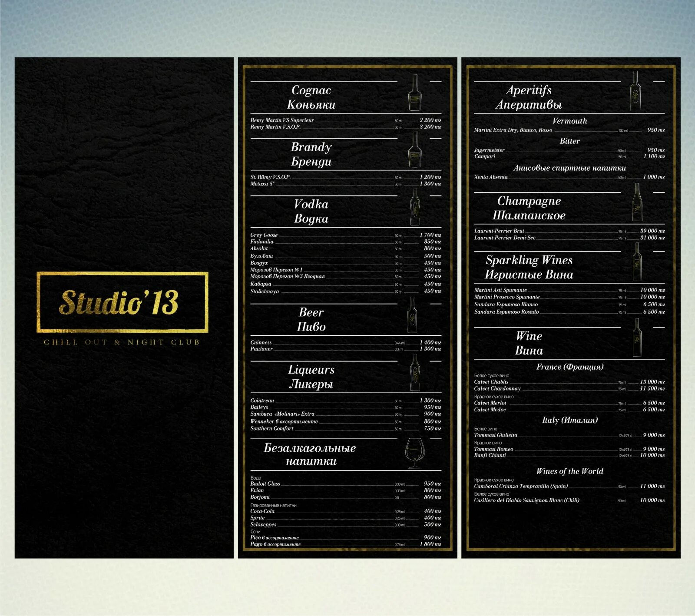
Task: Click the Beer Пиво heading
Action: point(311,320)
